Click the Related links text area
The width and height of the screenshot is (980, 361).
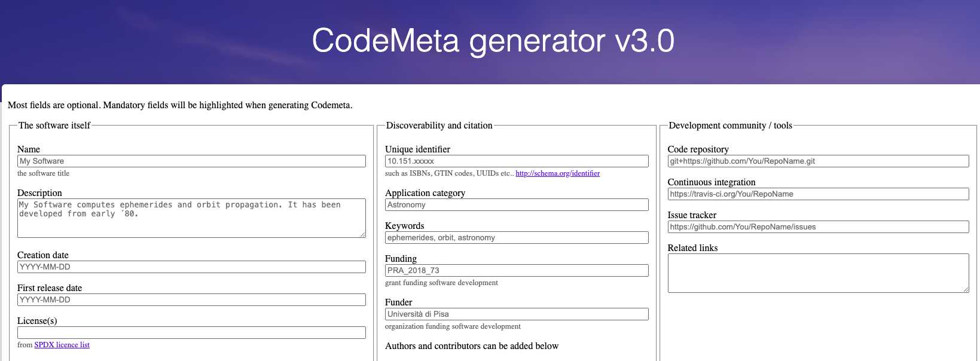pyautogui.click(x=818, y=273)
